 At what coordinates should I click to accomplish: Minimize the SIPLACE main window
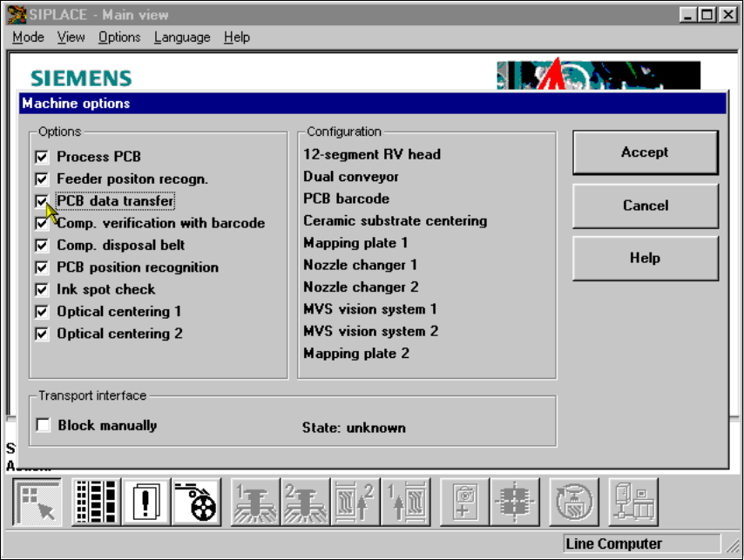(x=687, y=15)
